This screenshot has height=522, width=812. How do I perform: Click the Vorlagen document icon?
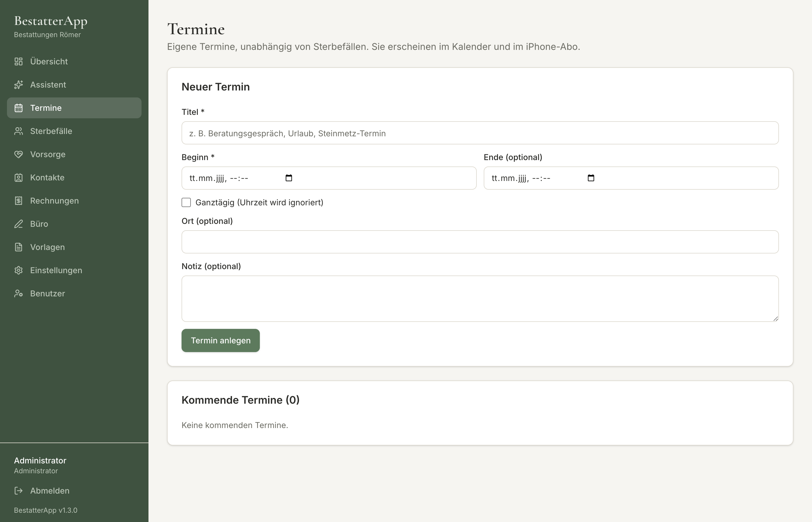[18, 247]
